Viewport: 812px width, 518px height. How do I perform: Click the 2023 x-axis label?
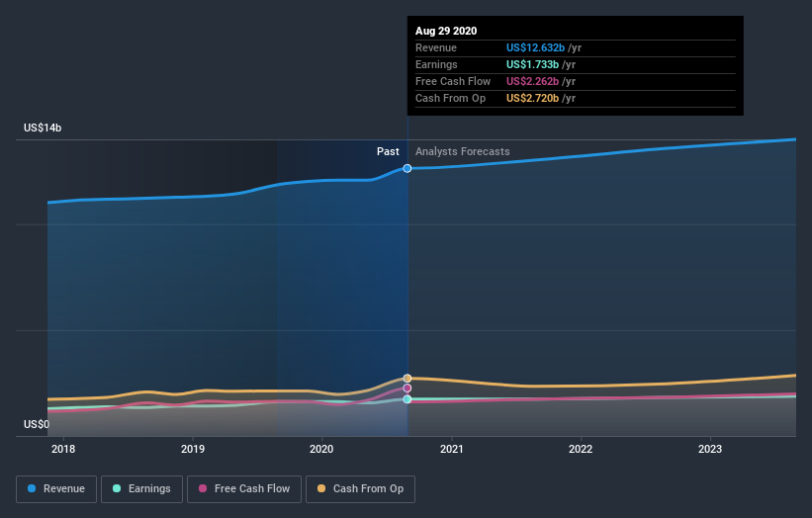[x=710, y=449]
